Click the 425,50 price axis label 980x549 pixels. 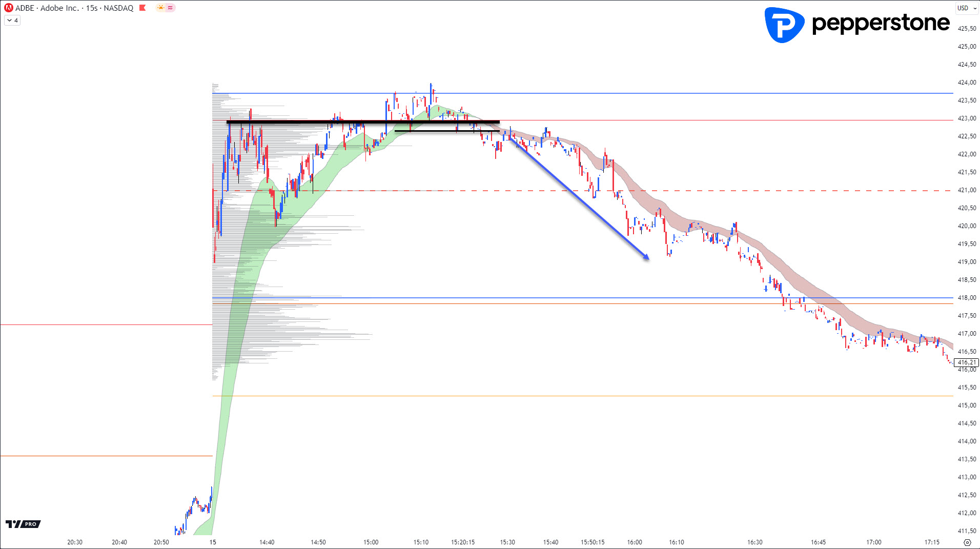967,29
